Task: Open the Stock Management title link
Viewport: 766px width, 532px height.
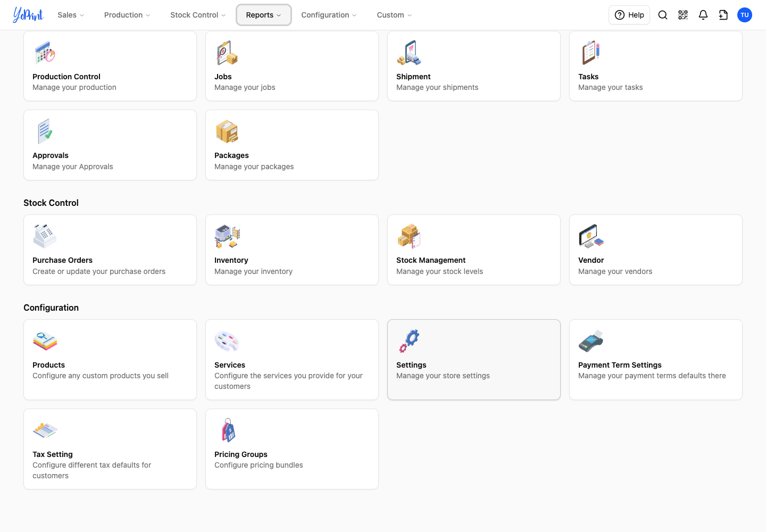Action: [x=431, y=260]
